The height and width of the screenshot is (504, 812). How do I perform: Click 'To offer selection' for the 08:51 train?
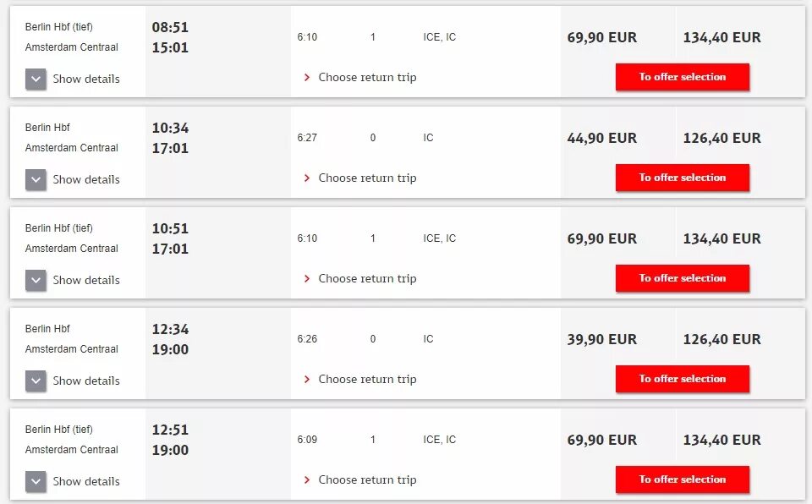(x=682, y=77)
